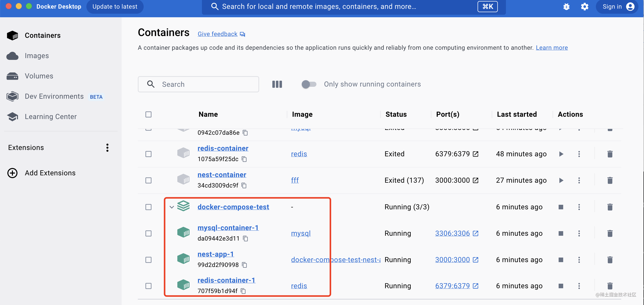Check the select-all containers checkbox

[148, 114]
